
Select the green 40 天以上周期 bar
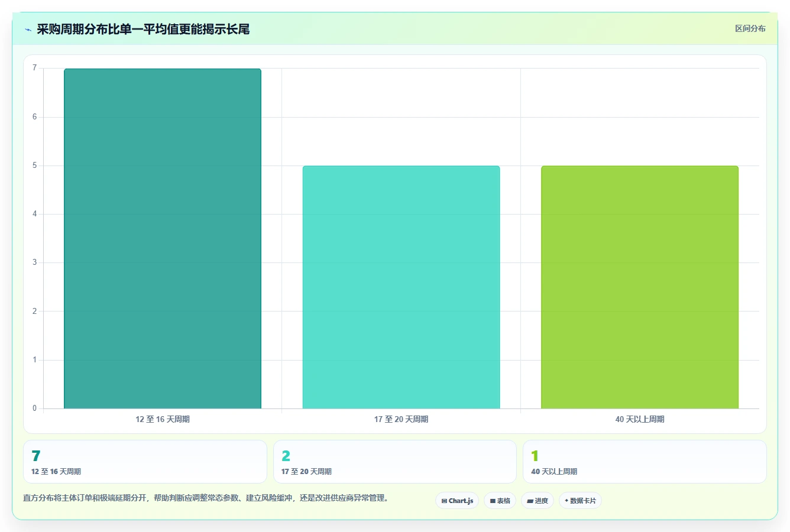[640, 287]
